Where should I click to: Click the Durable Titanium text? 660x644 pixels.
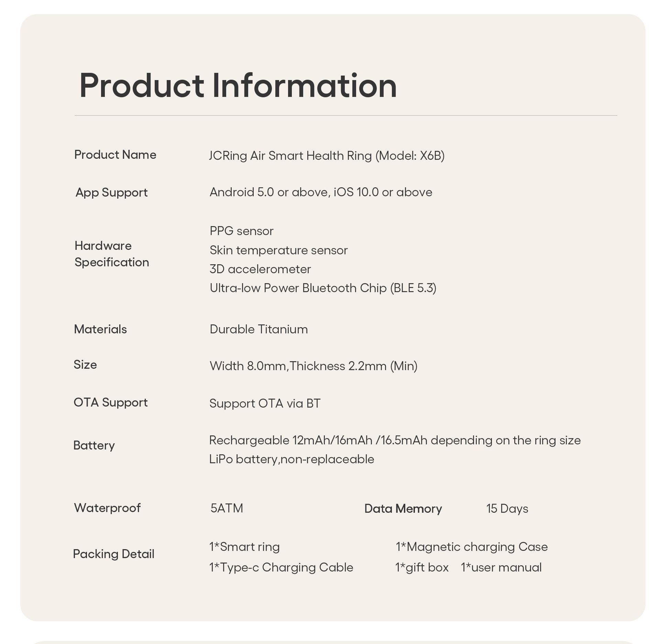point(258,329)
